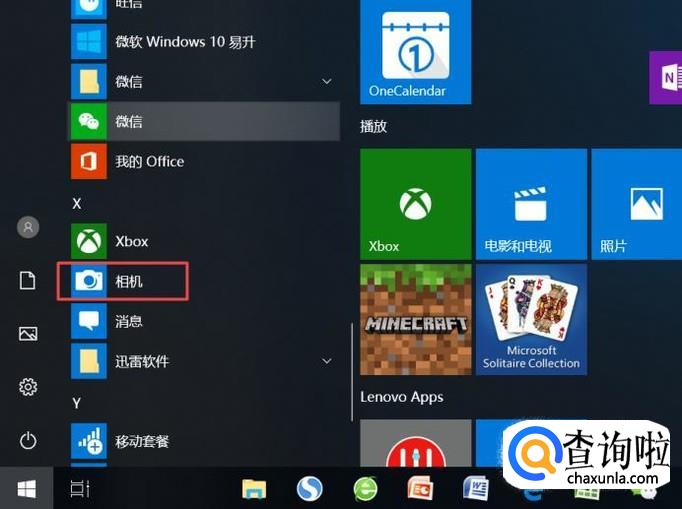This screenshot has height=509, width=682.
Task: Open Documents from the left rail
Action: (x=28, y=281)
